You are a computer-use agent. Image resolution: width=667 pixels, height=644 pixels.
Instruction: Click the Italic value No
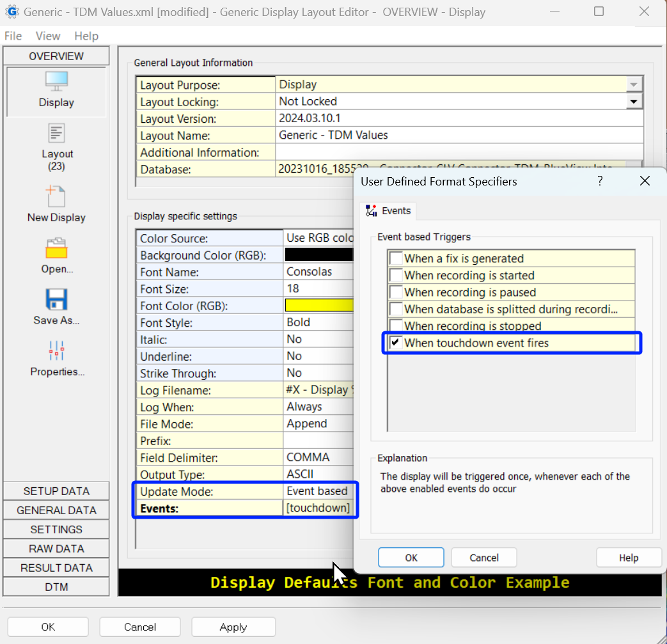[318, 339]
